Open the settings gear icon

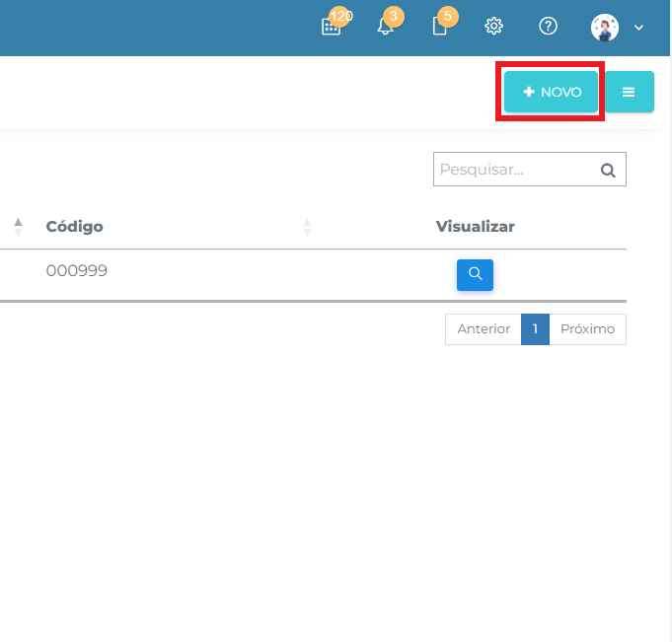coord(493,27)
